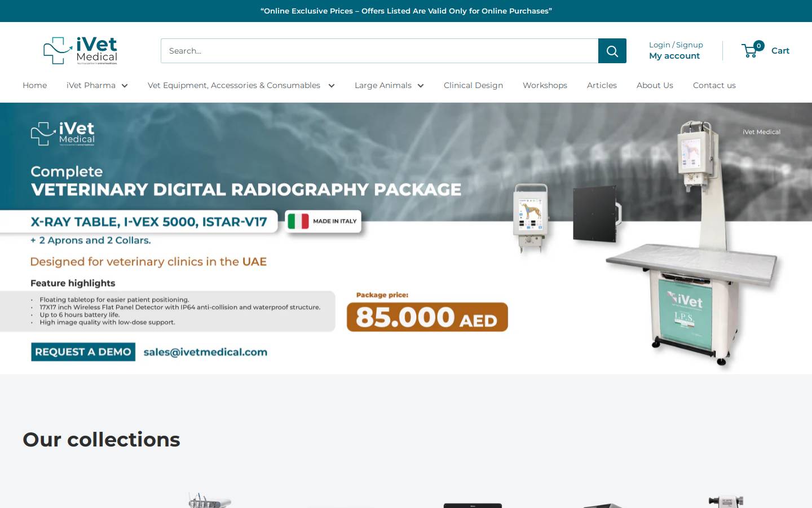Visit the About Us page
812x508 pixels.
pyautogui.click(x=655, y=85)
